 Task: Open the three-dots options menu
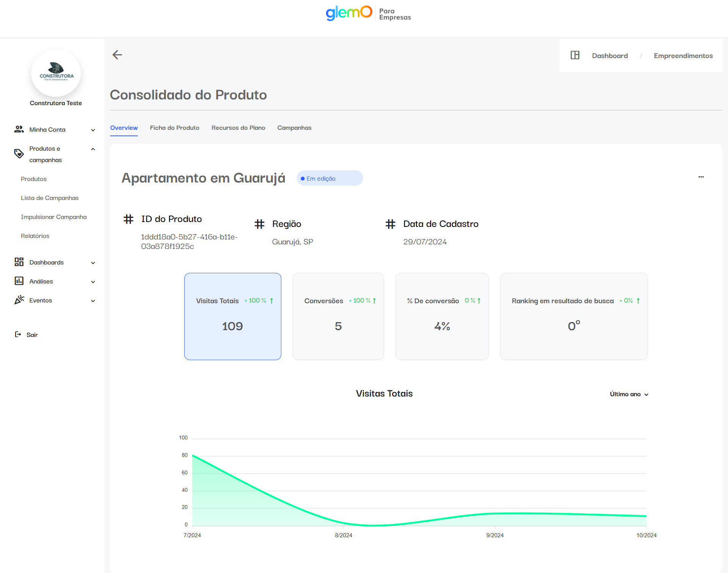coord(701,177)
